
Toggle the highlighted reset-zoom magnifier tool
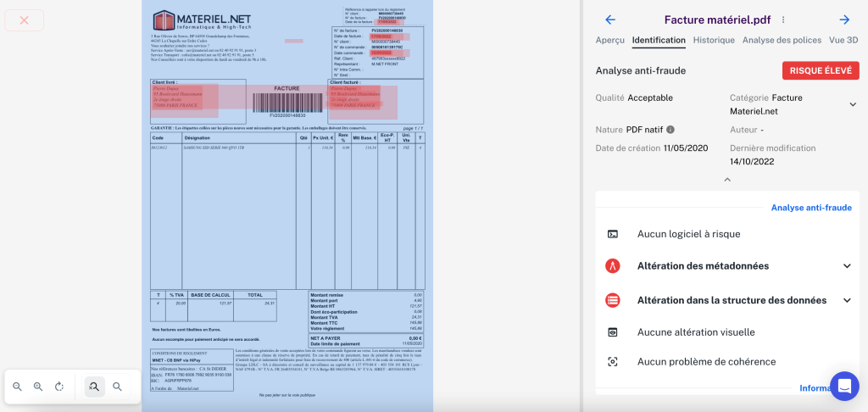click(94, 387)
